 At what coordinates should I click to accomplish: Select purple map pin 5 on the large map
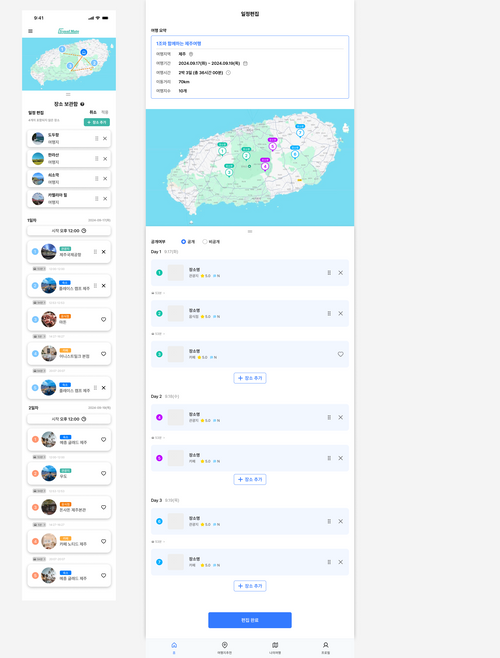click(x=272, y=146)
